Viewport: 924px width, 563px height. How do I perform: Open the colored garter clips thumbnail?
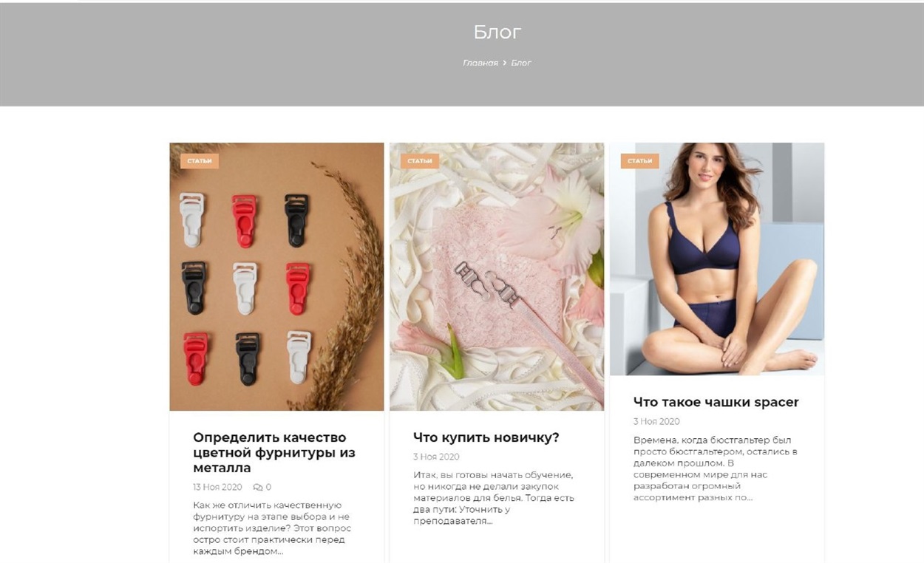pyautogui.click(x=276, y=276)
